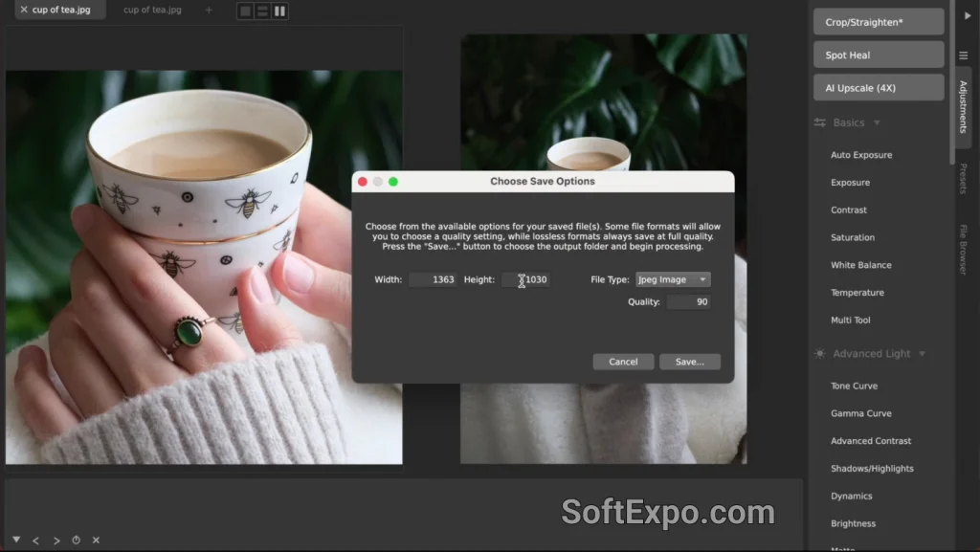Screen dimensions: 980x552
Task: Collapse the Basics section
Action: click(x=877, y=122)
